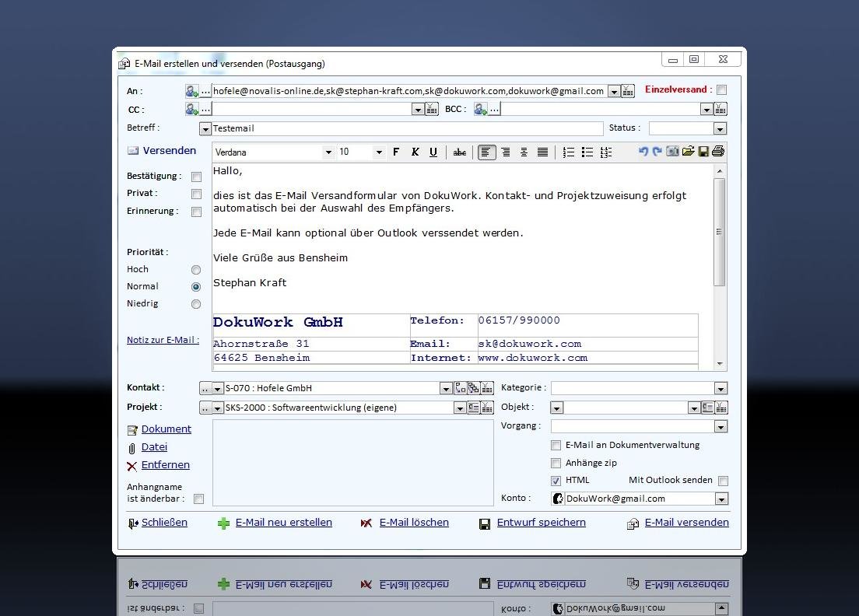Add a contact in the CC row
The width and height of the screenshot is (859, 616).
[191, 109]
